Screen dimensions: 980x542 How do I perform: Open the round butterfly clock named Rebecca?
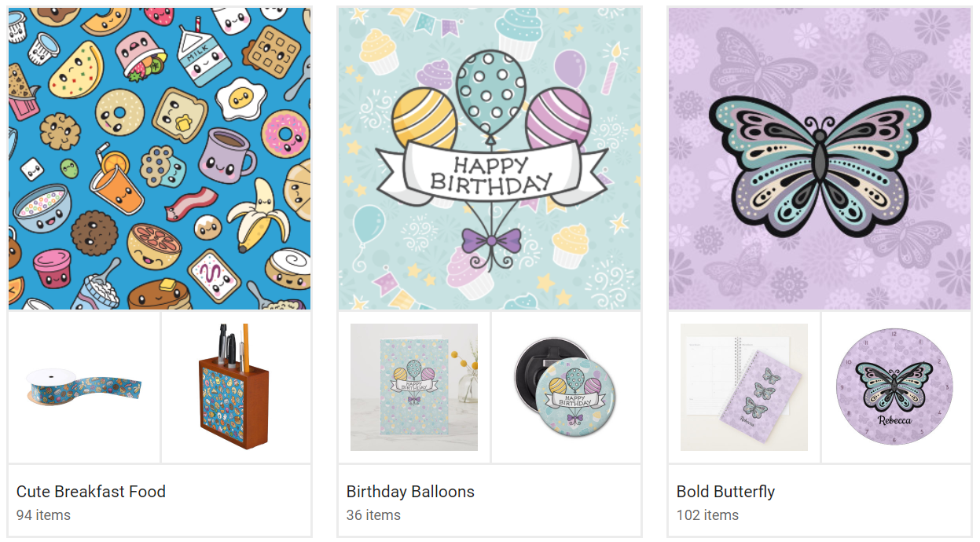(894, 387)
